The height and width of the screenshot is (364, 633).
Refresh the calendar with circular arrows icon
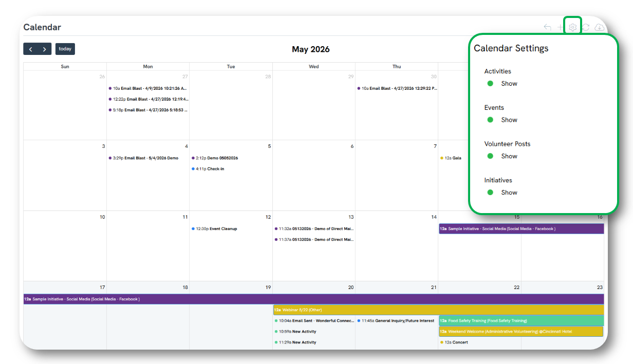point(586,27)
